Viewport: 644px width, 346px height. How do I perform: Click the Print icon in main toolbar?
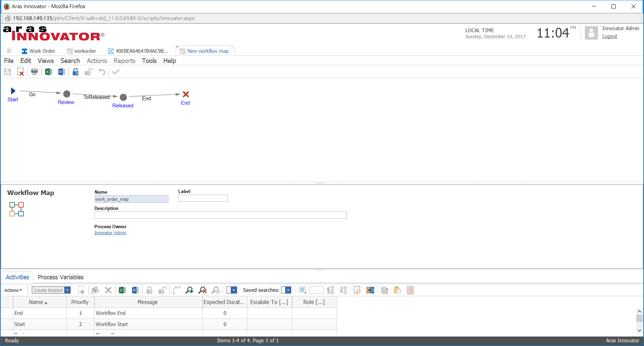tap(34, 72)
